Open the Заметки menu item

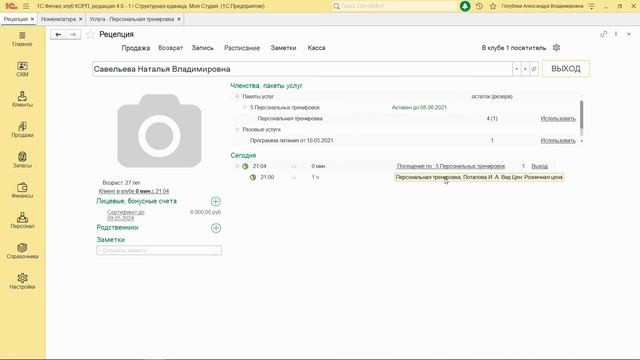click(x=283, y=48)
